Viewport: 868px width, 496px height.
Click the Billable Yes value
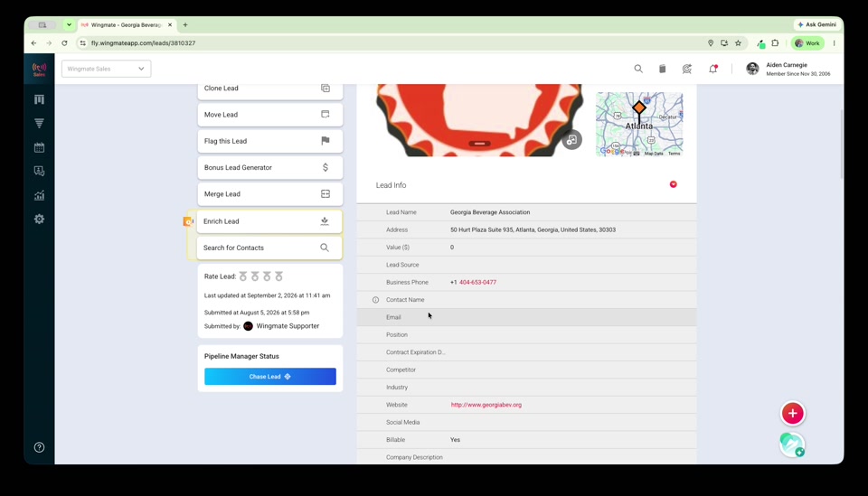point(455,440)
